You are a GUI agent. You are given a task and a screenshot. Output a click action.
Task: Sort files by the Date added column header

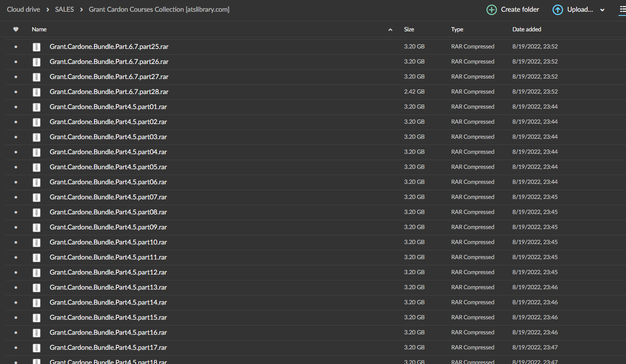(x=526, y=29)
